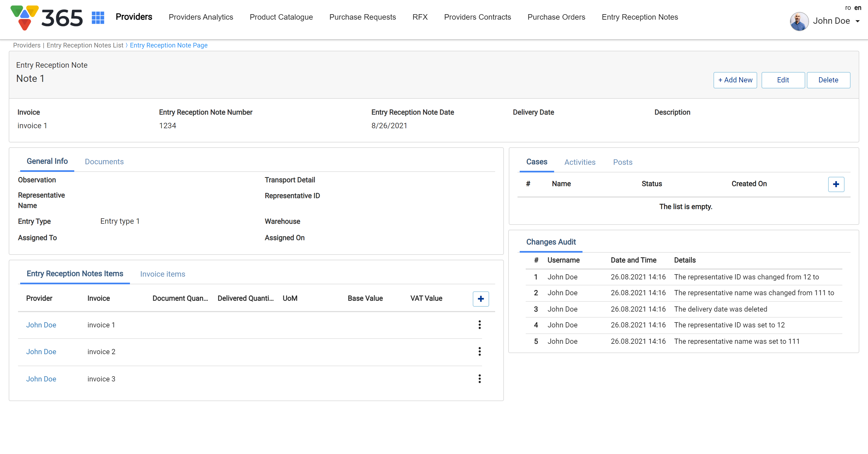Open the blue app grid launcher icon

(98, 17)
